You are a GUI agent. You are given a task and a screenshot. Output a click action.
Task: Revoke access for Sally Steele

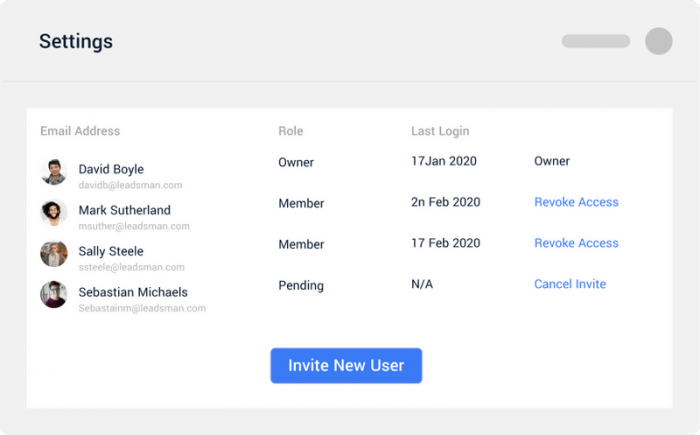click(576, 243)
